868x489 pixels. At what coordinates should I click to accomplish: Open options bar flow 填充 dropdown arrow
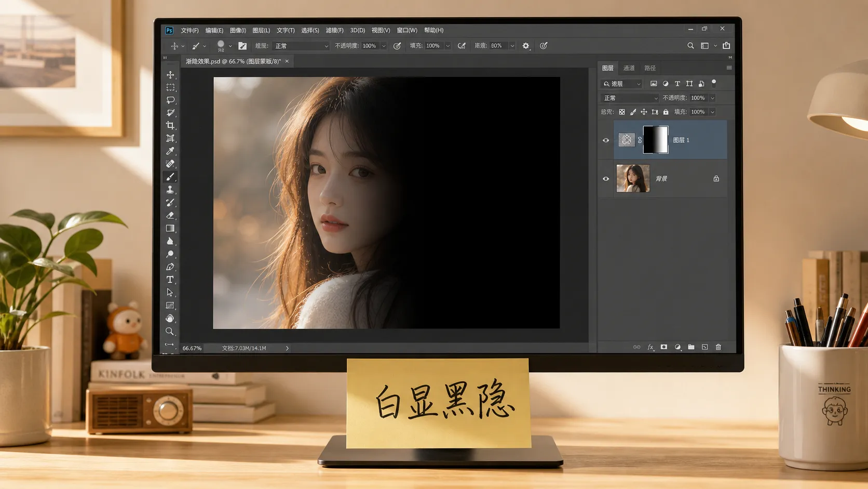tap(447, 46)
